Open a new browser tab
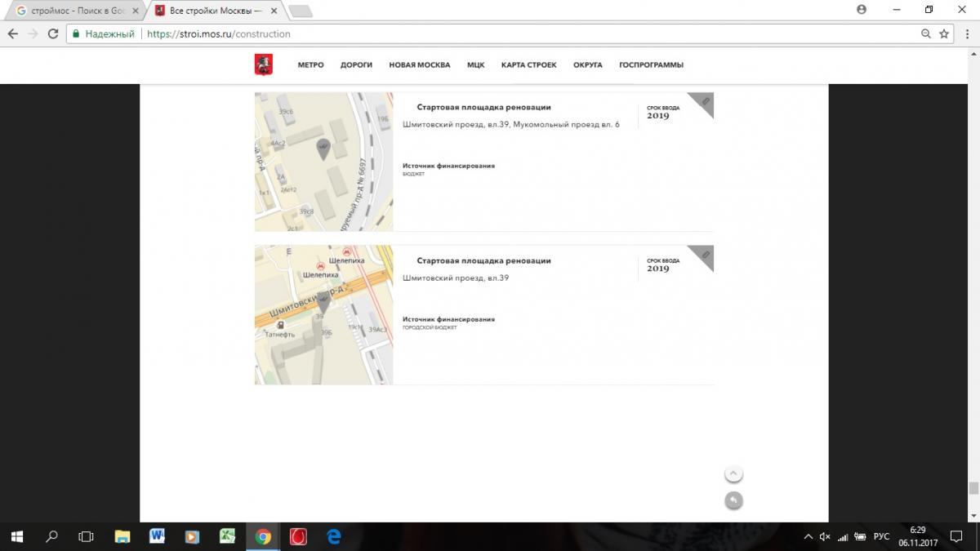 click(x=301, y=11)
